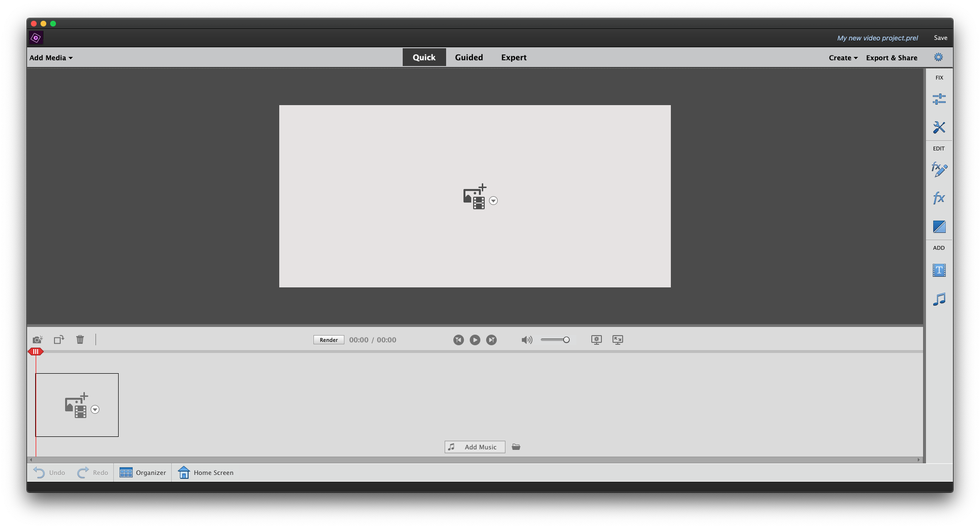Screen dimensions: 980x528
Task: Open the Music panel in the Add section
Action: pos(939,299)
